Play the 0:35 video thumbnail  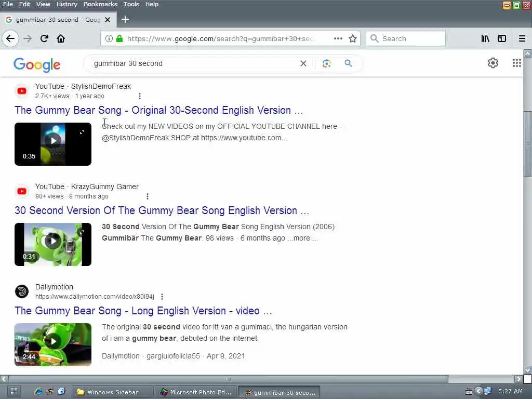[x=53, y=144]
